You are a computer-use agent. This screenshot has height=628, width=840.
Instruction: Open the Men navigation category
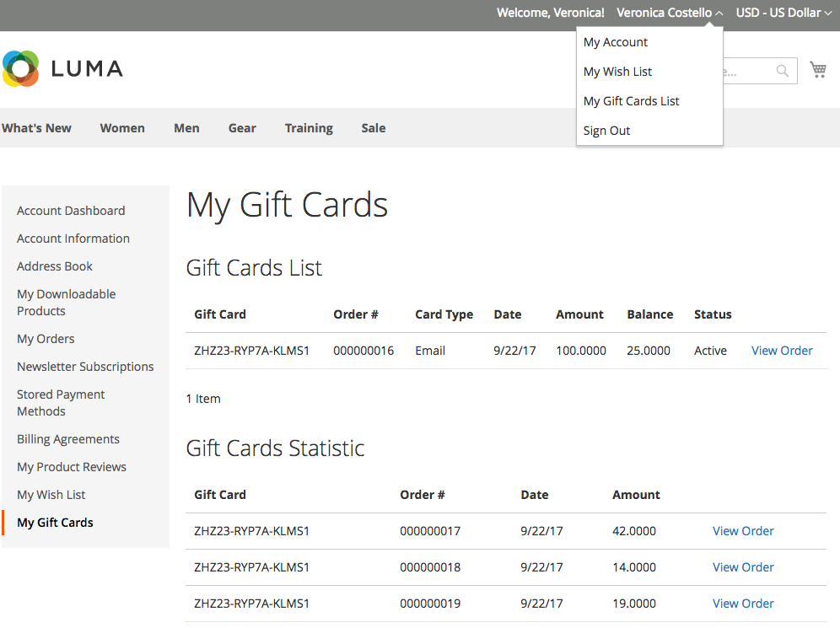(x=186, y=128)
